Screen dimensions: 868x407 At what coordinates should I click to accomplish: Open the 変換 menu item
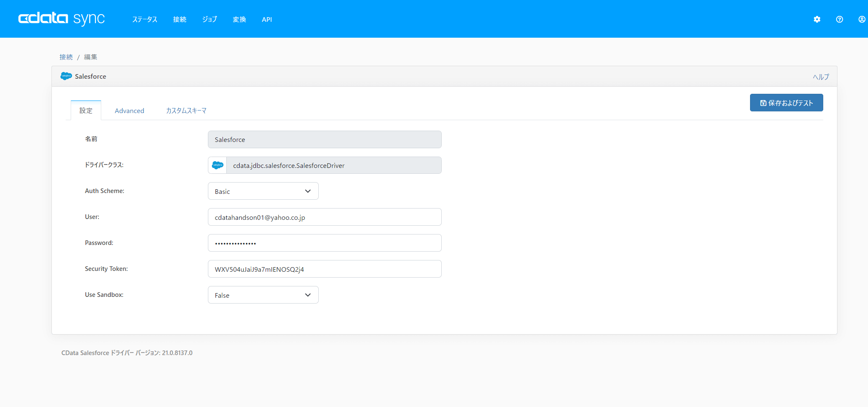pos(239,20)
